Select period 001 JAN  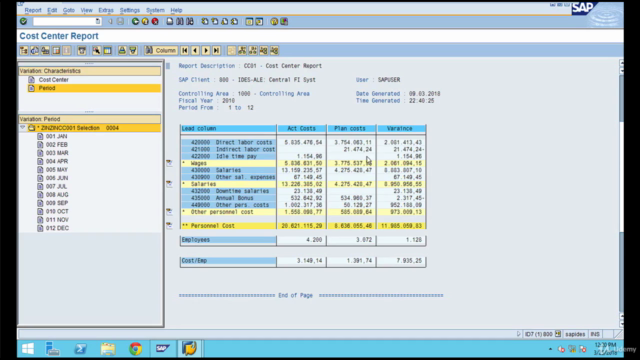56,136
